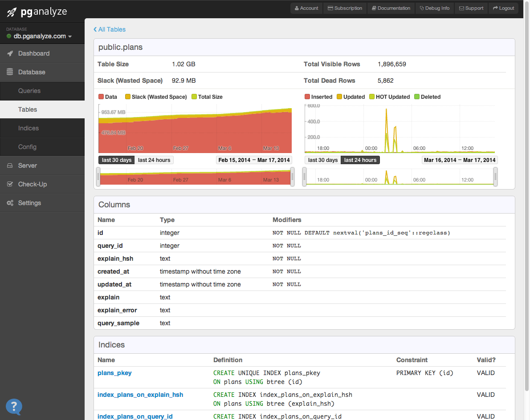Click the Database stack icon in sidebar
Image resolution: width=530 pixels, height=420 pixels.
[10, 72]
